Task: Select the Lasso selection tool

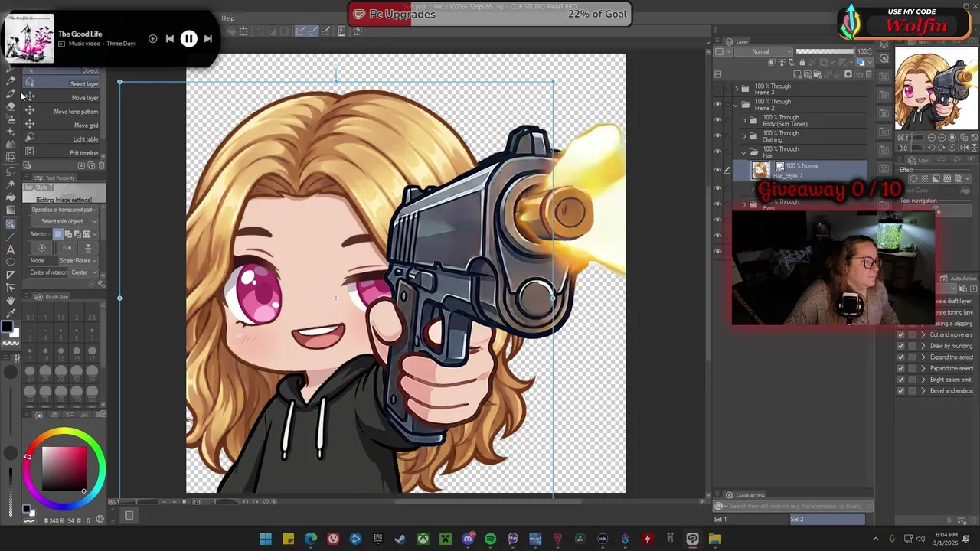Action: (11, 171)
